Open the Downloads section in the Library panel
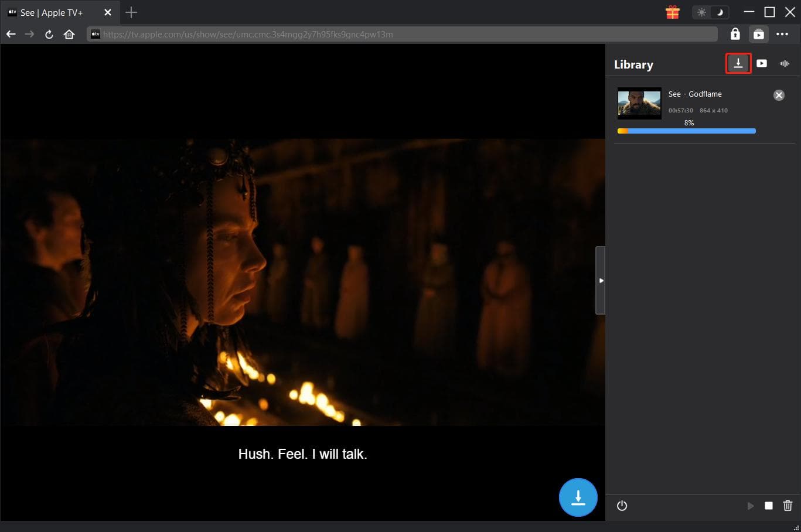This screenshot has width=801, height=532. coord(738,63)
